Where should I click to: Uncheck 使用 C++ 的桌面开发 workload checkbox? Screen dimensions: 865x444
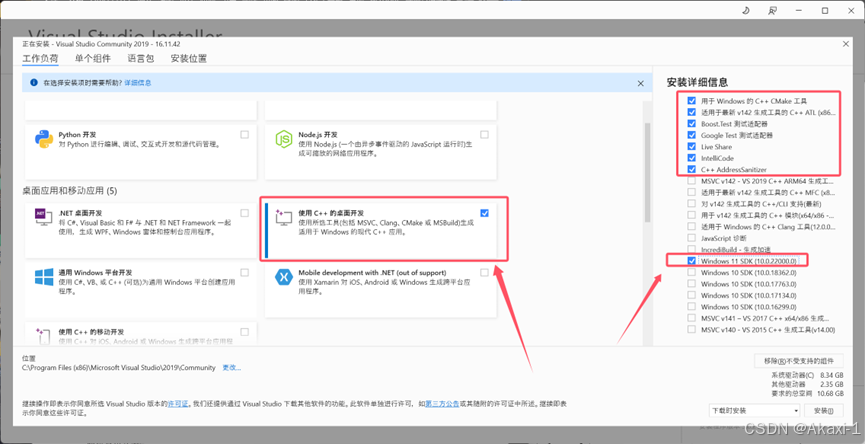click(484, 213)
